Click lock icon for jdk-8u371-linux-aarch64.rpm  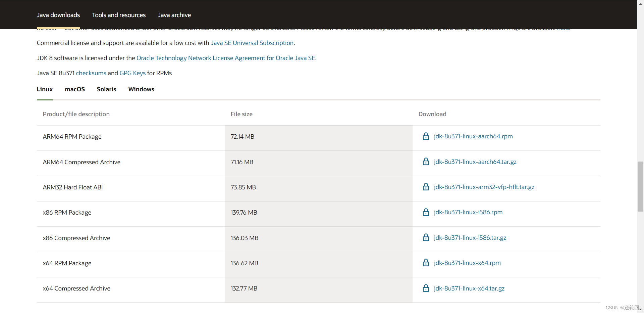coord(426,136)
